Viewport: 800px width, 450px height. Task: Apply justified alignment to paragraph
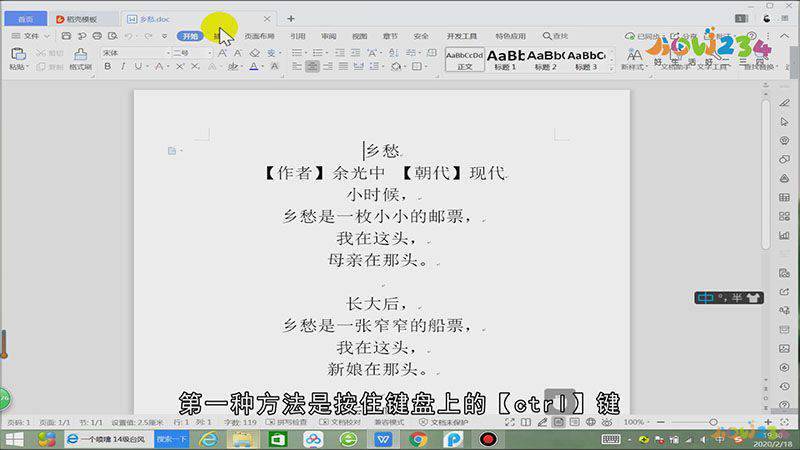[x=343, y=66]
